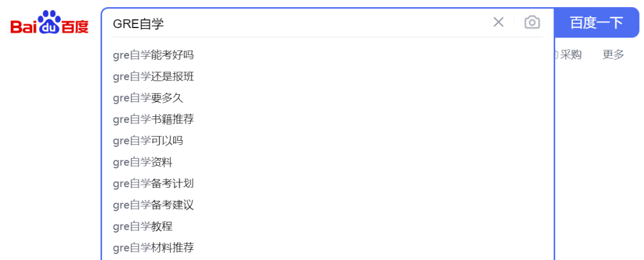
Task: Click the Baidu logo
Action: [x=49, y=23]
